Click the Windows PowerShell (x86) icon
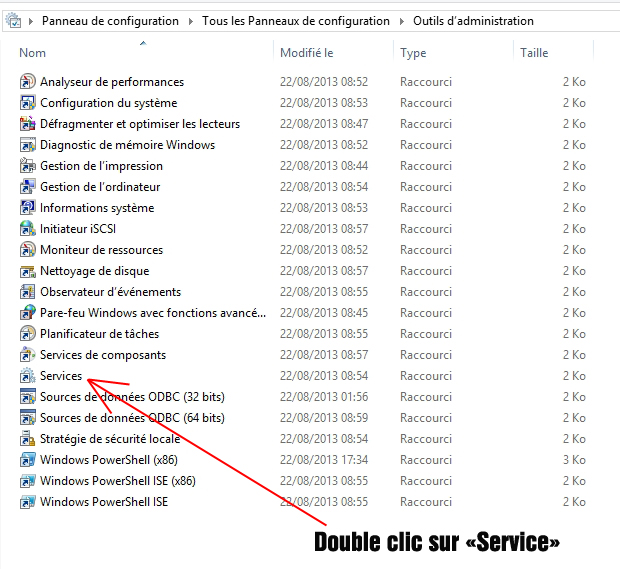Viewport: 620px width, 569px height. (x=28, y=459)
